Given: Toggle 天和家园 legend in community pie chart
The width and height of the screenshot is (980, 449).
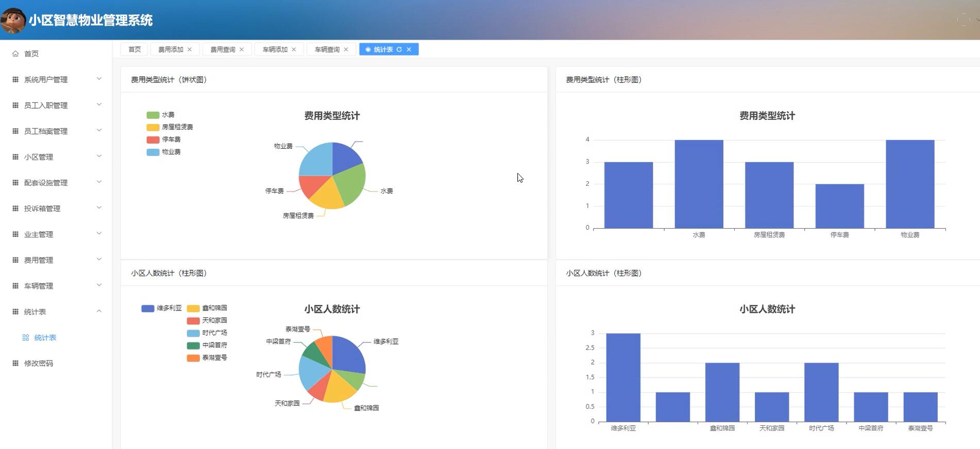Looking at the screenshot, I should [x=207, y=321].
